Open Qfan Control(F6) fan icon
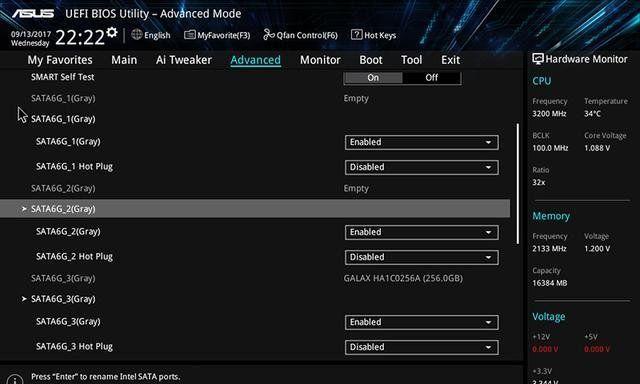The image size is (640, 384). pyautogui.click(x=269, y=35)
